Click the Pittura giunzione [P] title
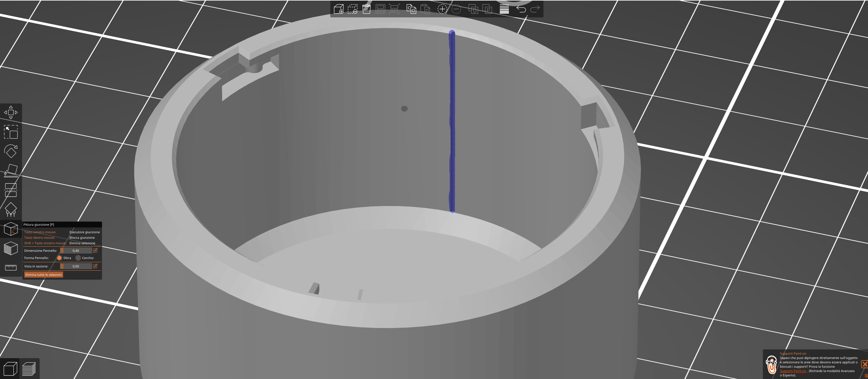Viewport: 868px width, 379px height. pyautogui.click(x=39, y=225)
